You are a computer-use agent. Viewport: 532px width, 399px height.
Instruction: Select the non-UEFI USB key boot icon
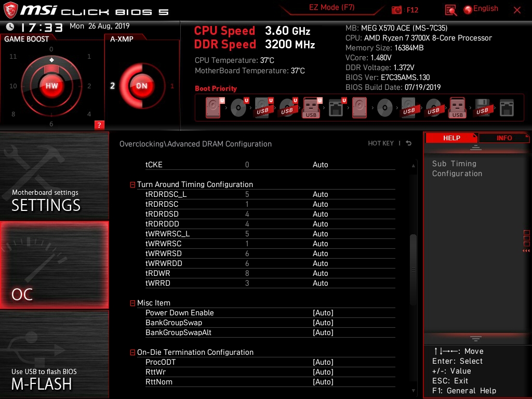[457, 108]
